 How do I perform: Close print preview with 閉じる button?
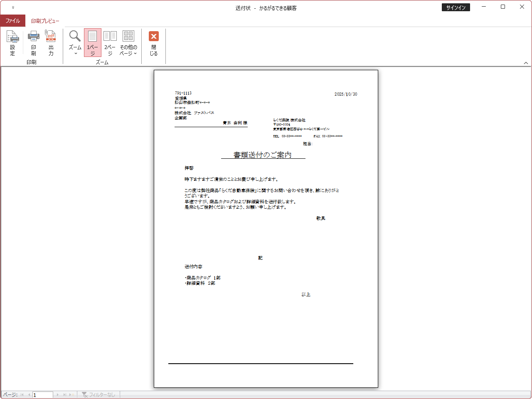[x=154, y=42]
